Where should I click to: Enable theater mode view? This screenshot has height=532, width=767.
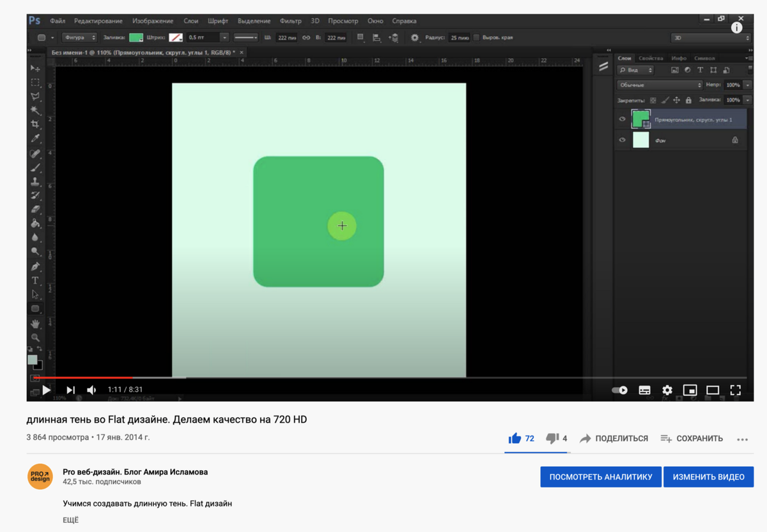click(713, 390)
